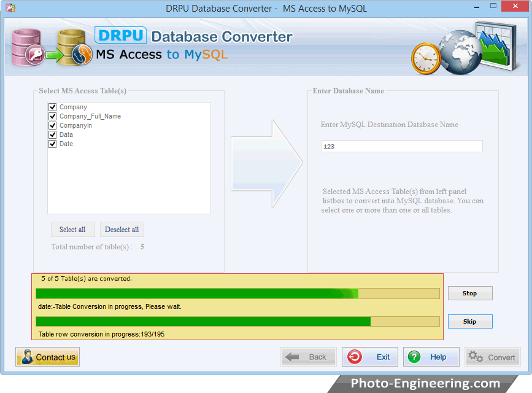Click the green conversion arrow icon in header

point(55,55)
